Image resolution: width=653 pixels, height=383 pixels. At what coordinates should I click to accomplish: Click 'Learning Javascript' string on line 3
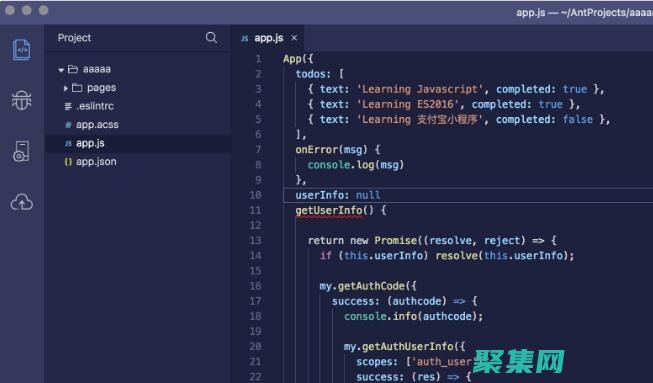pos(420,89)
